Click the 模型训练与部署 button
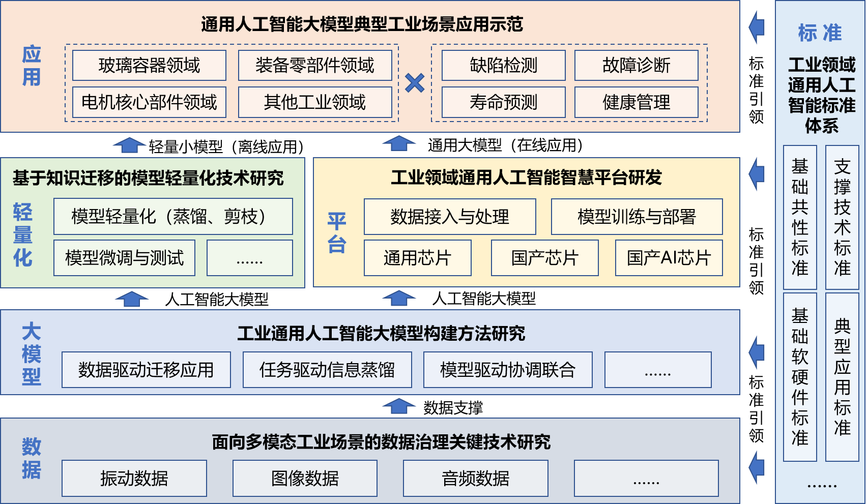This screenshot has width=867, height=504. 637,216
